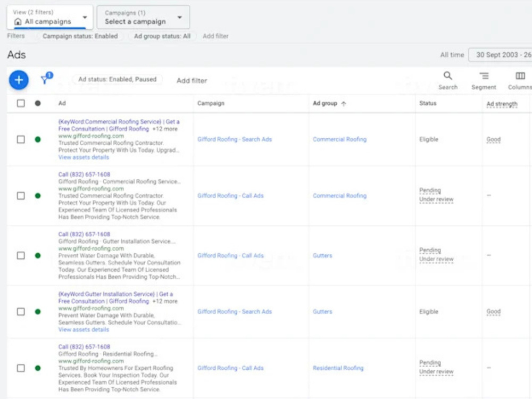Click Add filter next to Ad status chip
This screenshot has height=399, width=532.
pos(192,81)
